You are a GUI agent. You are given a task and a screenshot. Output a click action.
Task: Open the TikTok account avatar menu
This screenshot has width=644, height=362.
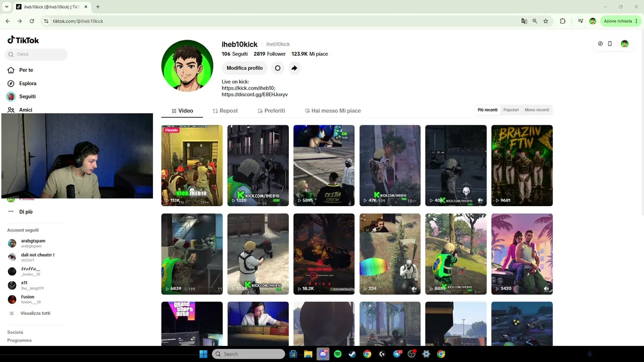point(624,44)
